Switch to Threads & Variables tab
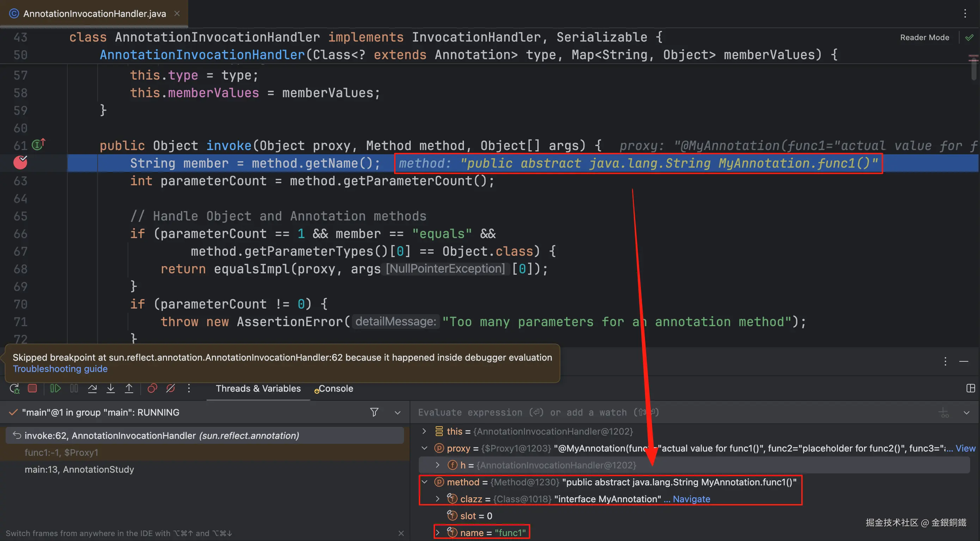 [258, 388]
